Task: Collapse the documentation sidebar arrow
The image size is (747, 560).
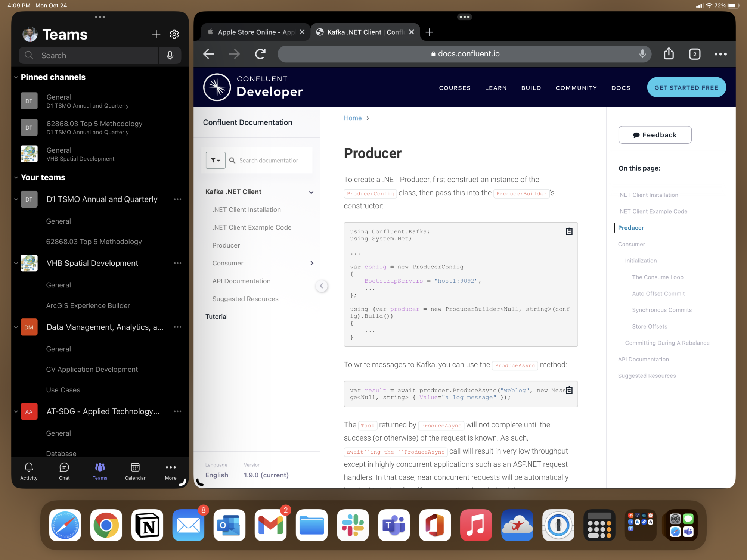Action: (321, 286)
